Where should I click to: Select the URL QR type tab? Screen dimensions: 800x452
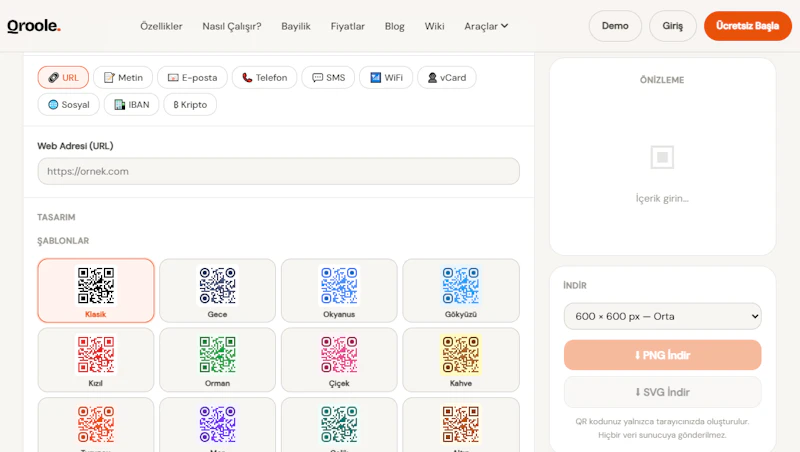pos(63,78)
